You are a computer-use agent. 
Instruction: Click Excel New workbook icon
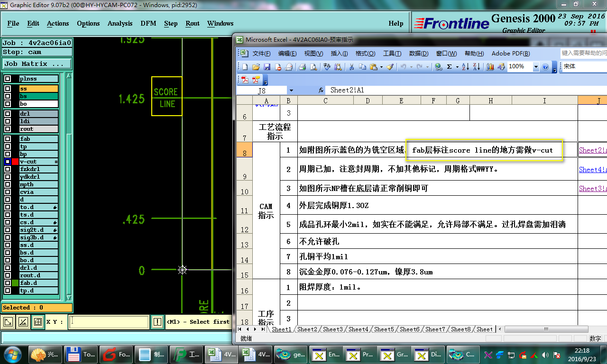245,67
